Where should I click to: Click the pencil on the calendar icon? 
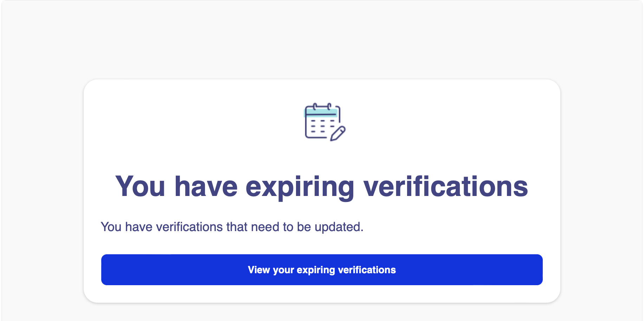338,134
